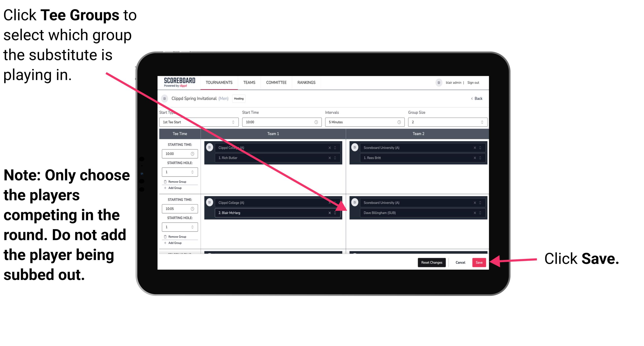Click the X icon next to Blair McHarg
The width and height of the screenshot is (644, 346).
tap(331, 213)
